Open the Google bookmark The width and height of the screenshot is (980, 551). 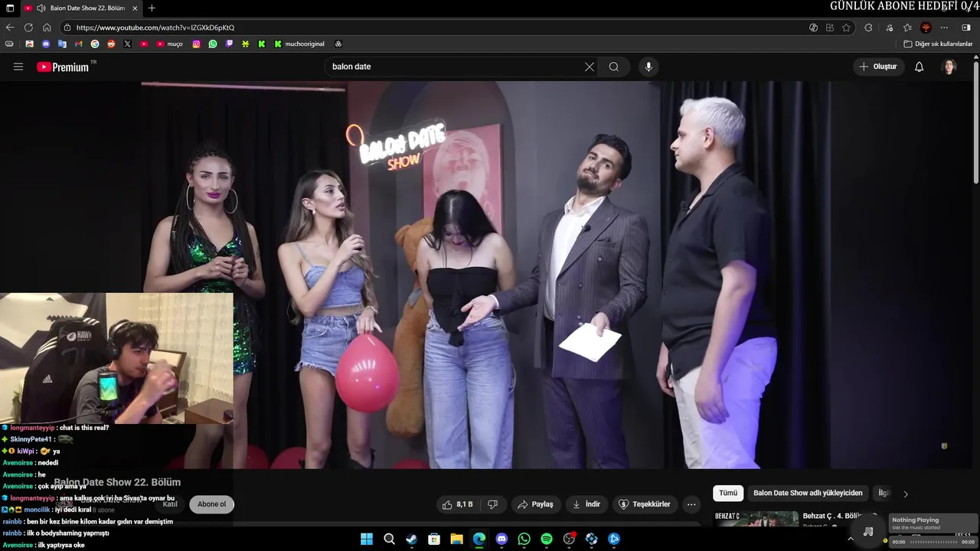[95, 44]
